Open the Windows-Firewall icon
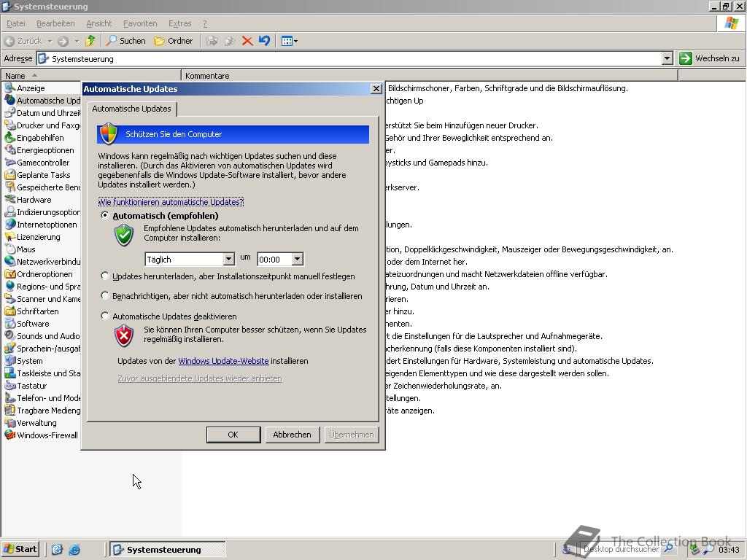This screenshot has width=747, height=560. point(10,435)
